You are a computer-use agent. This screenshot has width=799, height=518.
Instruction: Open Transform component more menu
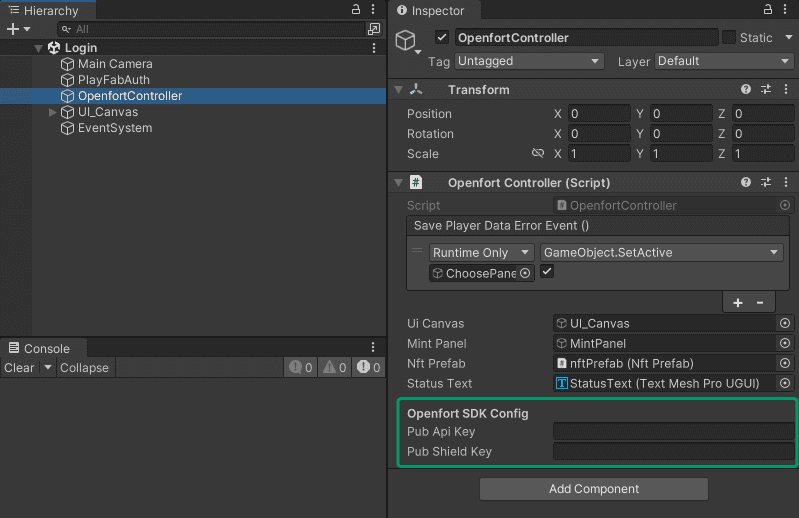click(786, 90)
